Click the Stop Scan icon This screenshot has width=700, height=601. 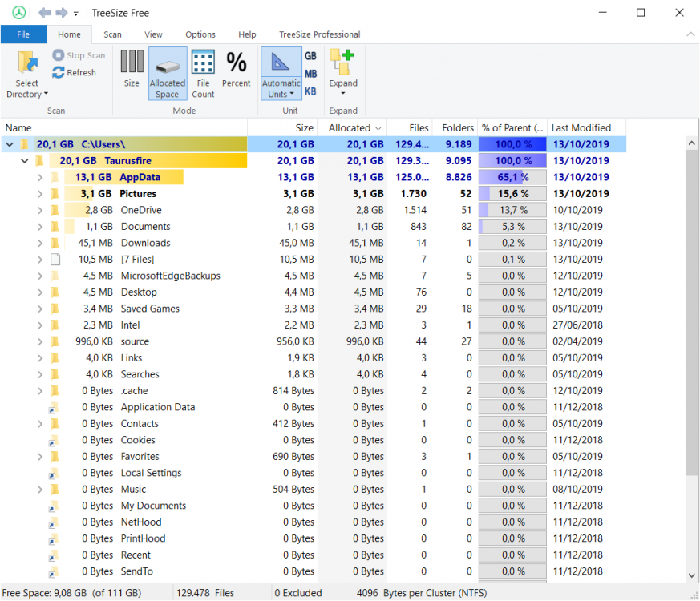(x=59, y=55)
